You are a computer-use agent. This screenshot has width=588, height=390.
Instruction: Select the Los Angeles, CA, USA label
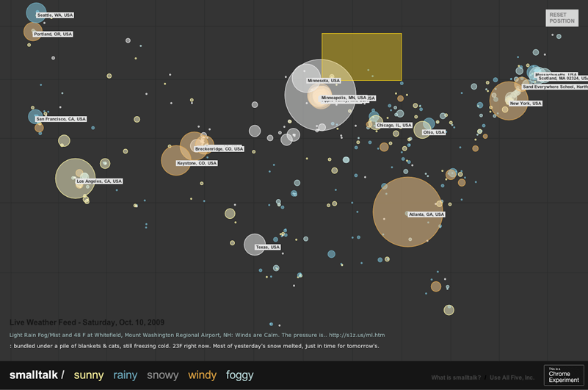99,181
